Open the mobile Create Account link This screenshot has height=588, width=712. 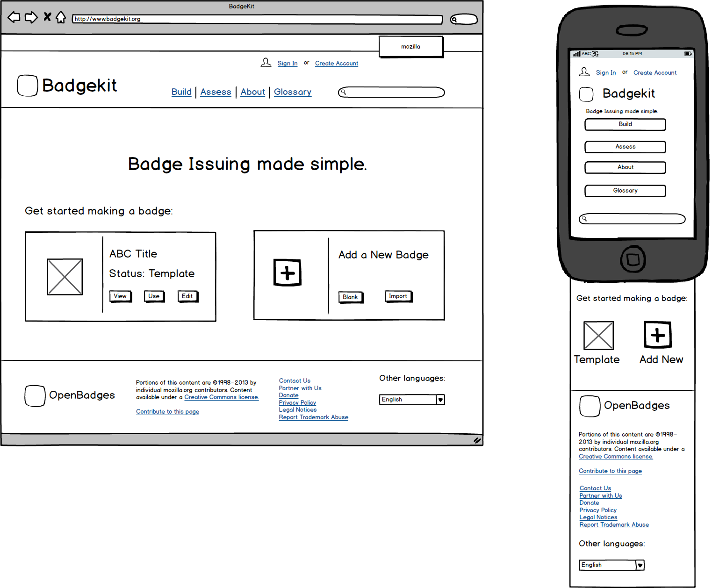tap(655, 73)
